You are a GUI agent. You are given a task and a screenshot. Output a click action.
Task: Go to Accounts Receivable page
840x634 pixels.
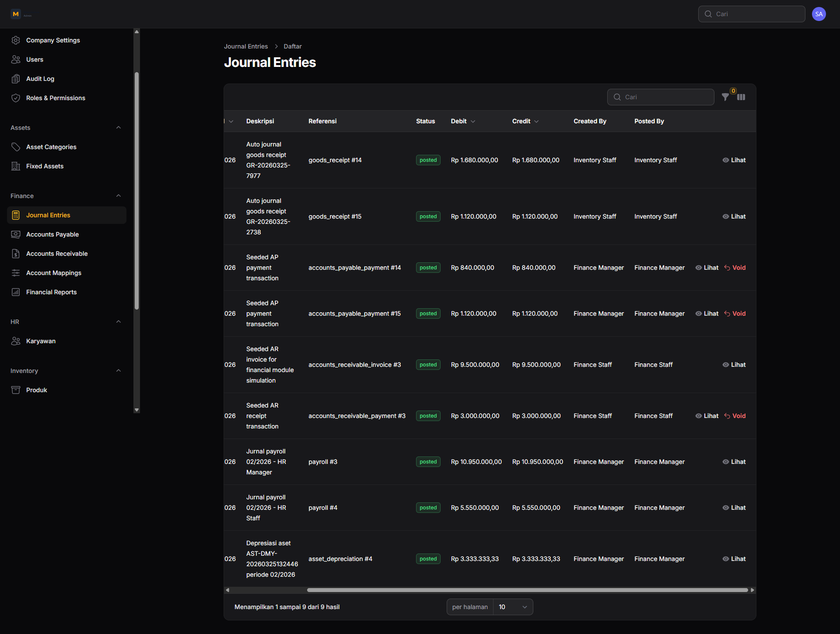tap(66, 254)
